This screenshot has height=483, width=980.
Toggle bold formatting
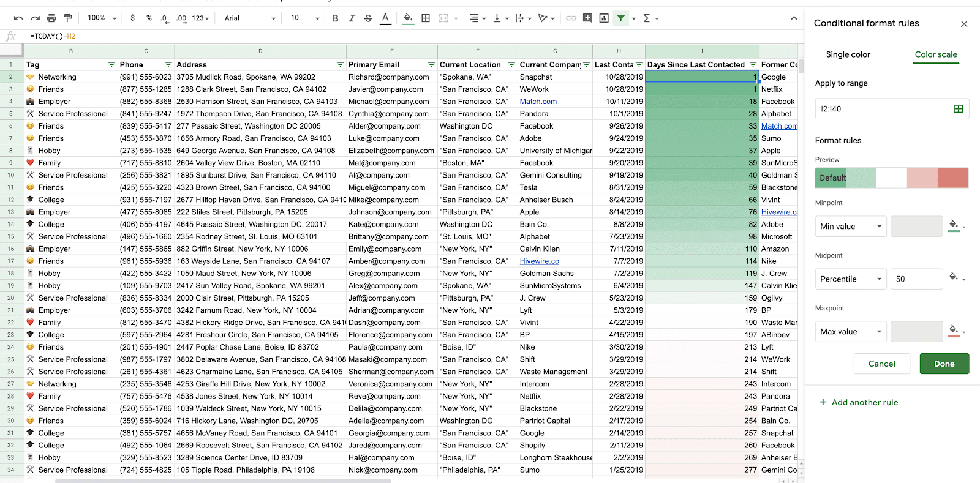(335, 18)
